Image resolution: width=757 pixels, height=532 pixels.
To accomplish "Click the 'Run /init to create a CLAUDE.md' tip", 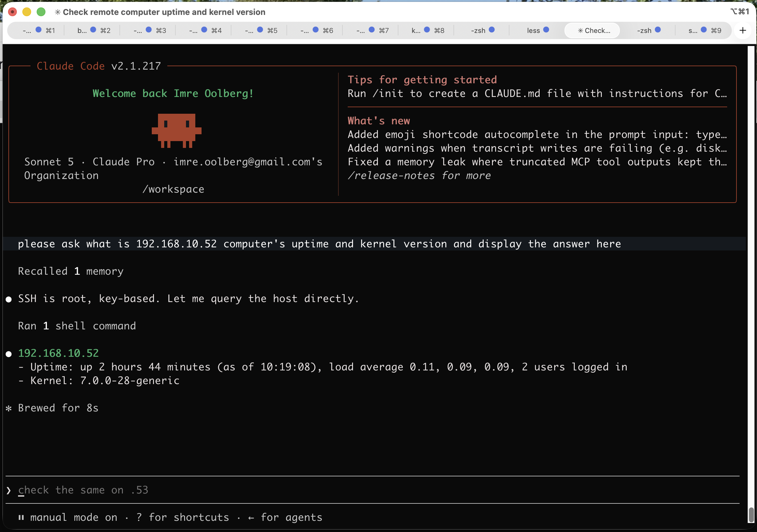I will click(537, 94).
